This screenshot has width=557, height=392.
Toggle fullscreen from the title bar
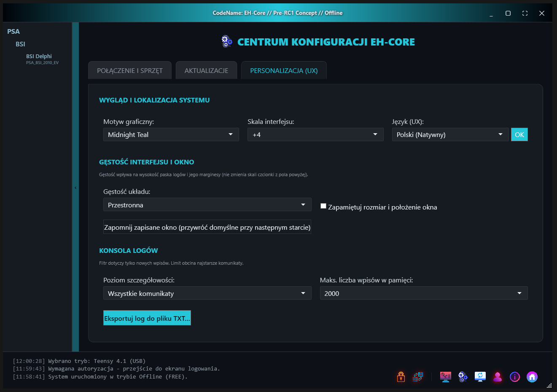525,13
